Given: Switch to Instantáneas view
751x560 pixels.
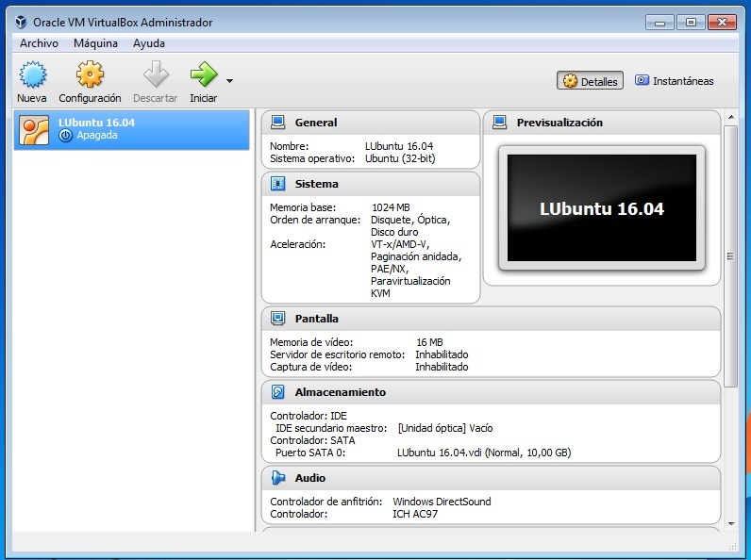Looking at the screenshot, I should pyautogui.click(x=675, y=81).
